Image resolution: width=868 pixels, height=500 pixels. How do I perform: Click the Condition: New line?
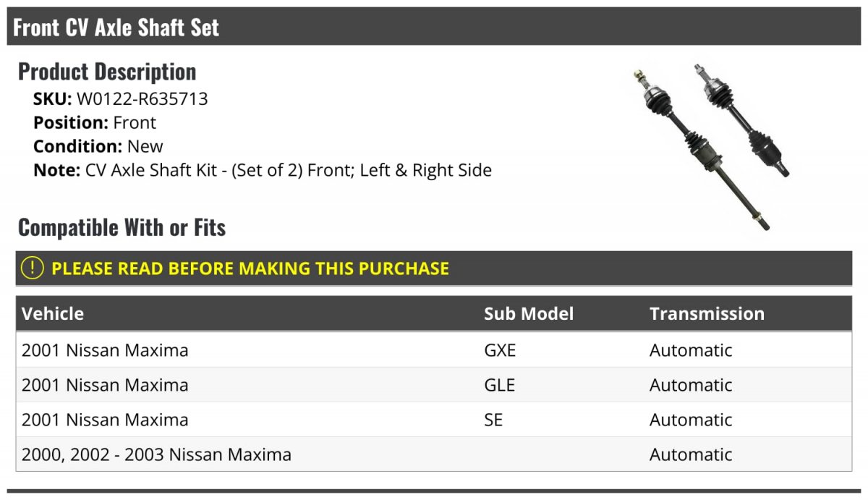click(x=98, y=146)
